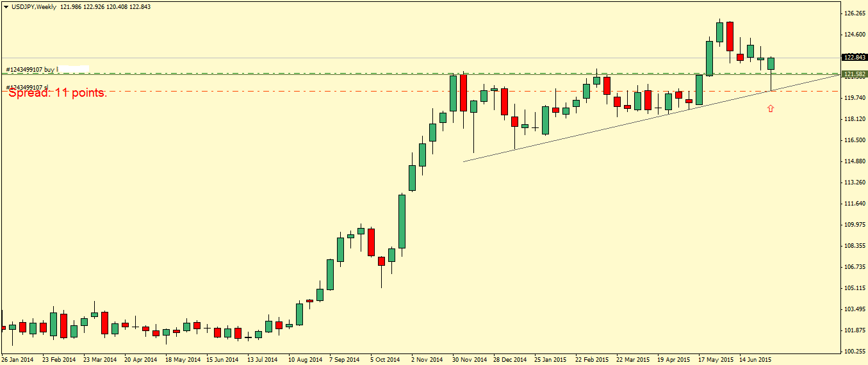Click the 10 Aug 2014 date label
The image size is (868, 365).
point(305,360)
